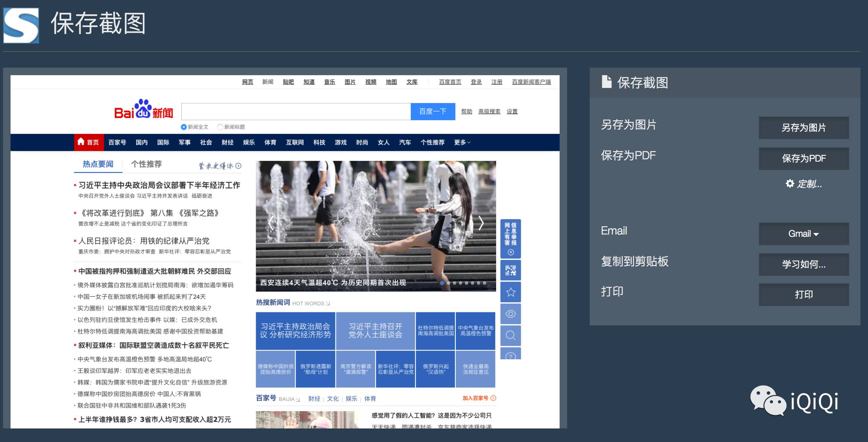Click the 文化 category under 百家号
This screenshot has width=868, height=442.
tap(332, 399)
